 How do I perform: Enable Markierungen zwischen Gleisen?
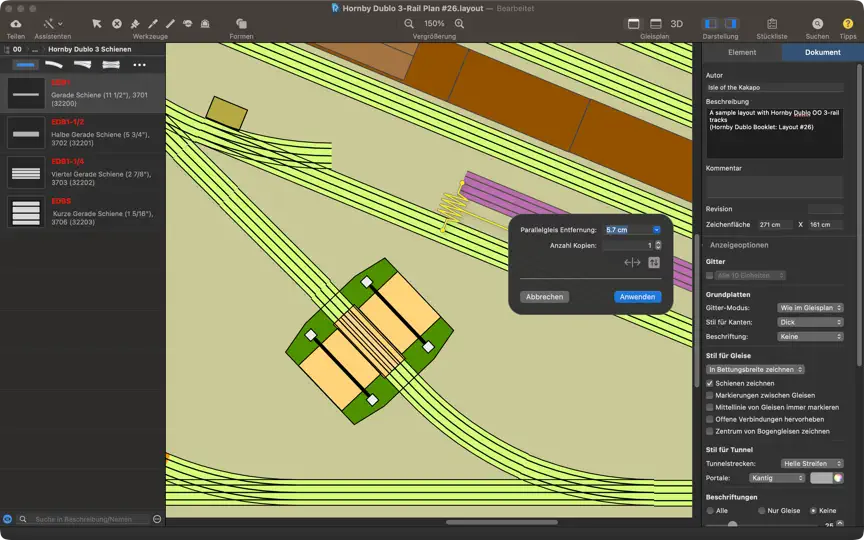coord(710,396)
